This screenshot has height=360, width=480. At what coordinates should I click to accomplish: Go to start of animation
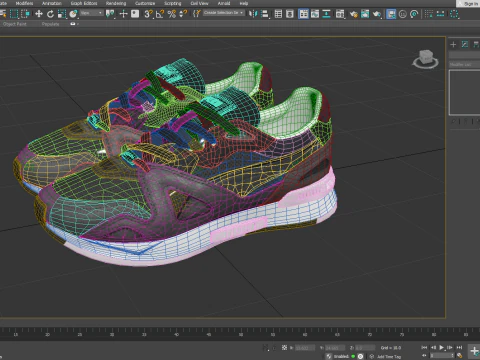(x=424, y=347)
